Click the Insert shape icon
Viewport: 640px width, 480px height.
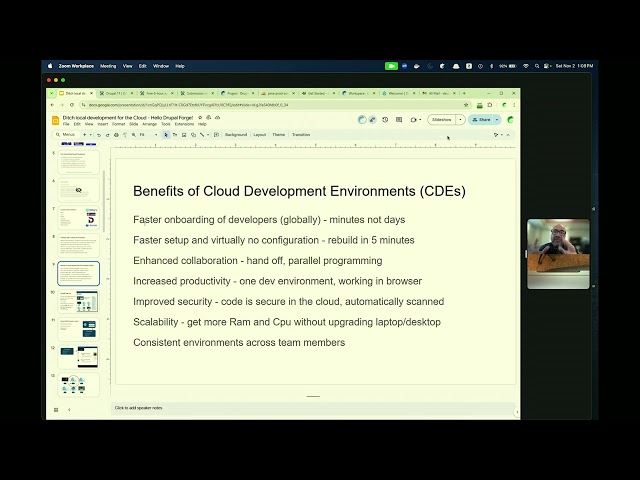[x=193, y=135]
